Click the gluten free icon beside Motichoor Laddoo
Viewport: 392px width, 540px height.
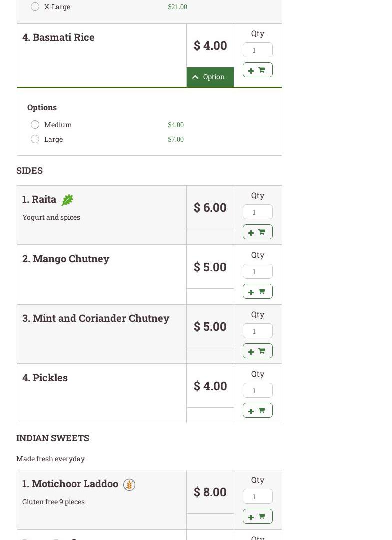coord(129,485)
